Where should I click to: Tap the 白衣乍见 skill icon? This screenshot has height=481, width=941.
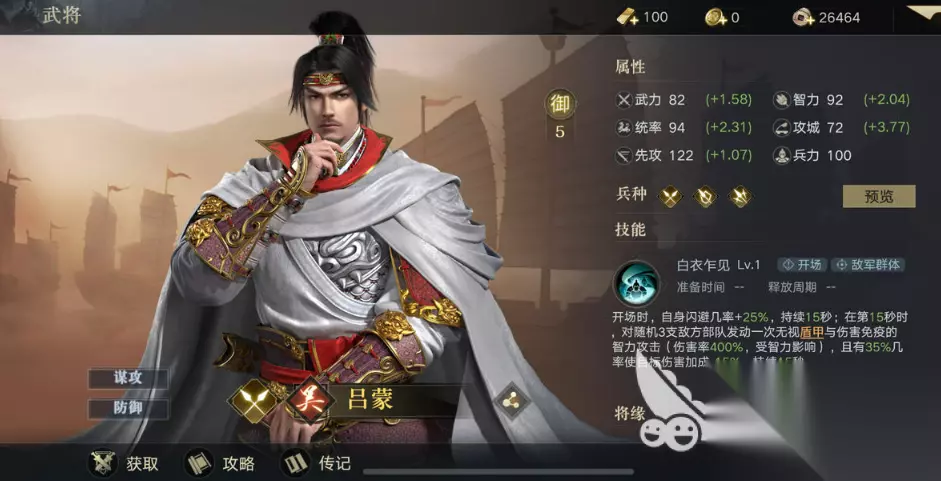[x=636, y=283]
